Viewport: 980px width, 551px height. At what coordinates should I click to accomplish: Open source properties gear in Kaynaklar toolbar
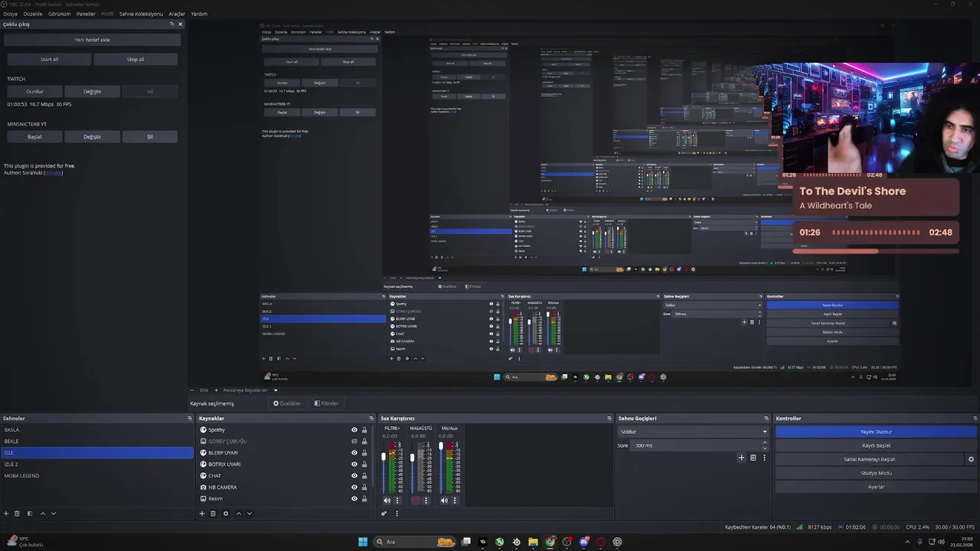coord(226,514)
